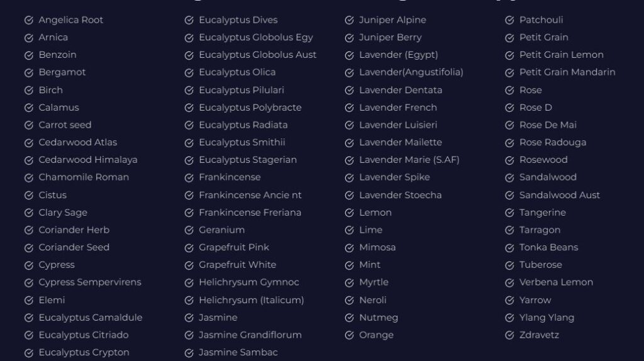This screenshot has width=644, height=361.
Task: Click the Helichrysum (Italicum) list item
Action: (245, 300)
